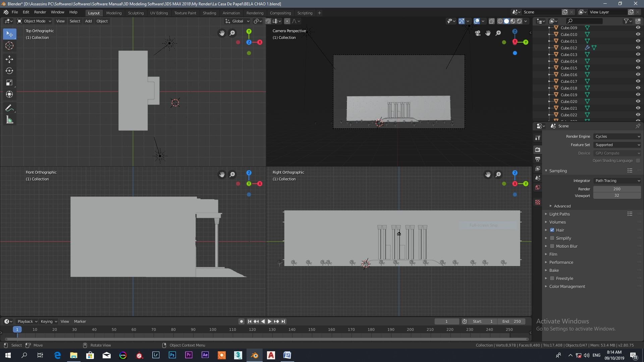
Task: Enable the Simplify checkbox
Action: [x=552, y=238]
